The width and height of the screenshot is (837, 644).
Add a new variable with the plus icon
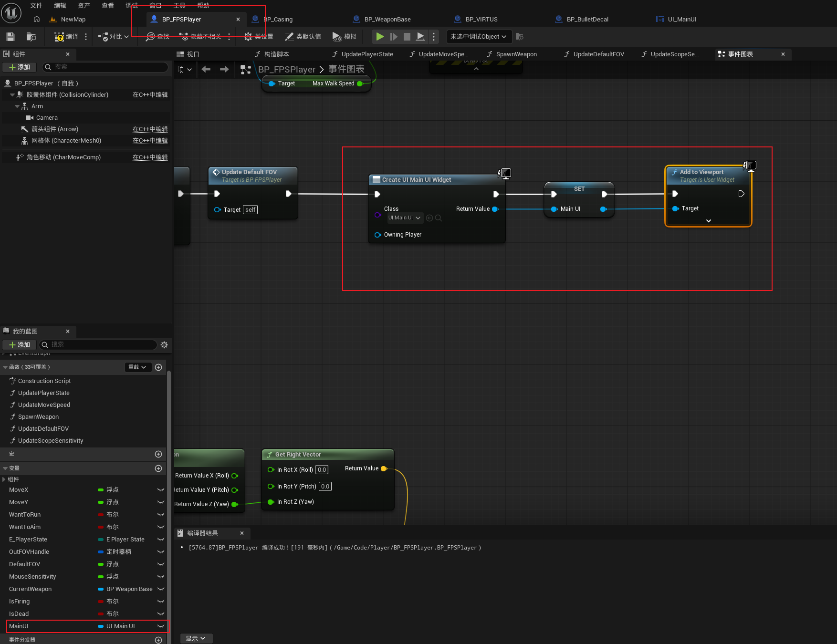(x=158, y=468)
